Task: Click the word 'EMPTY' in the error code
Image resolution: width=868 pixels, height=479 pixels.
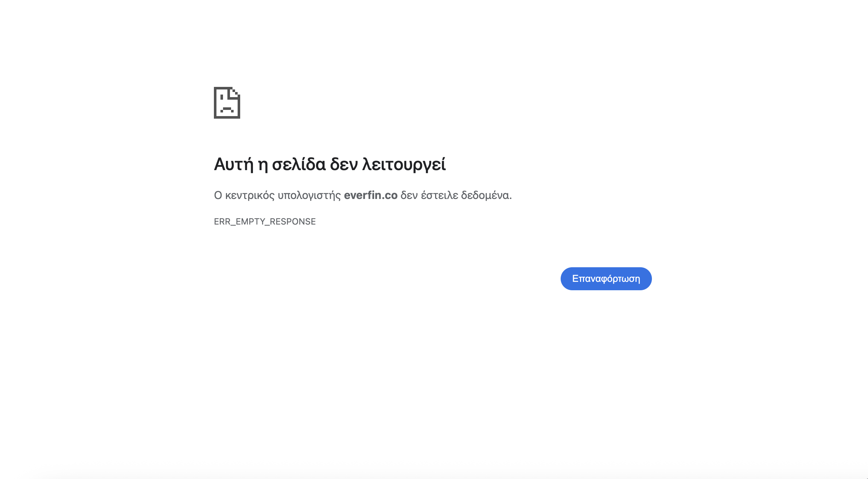Action: click(250, 222)
